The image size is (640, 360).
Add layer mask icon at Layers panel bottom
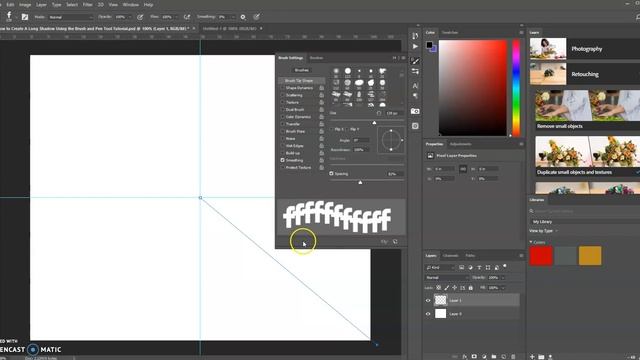tap(474, 357)
